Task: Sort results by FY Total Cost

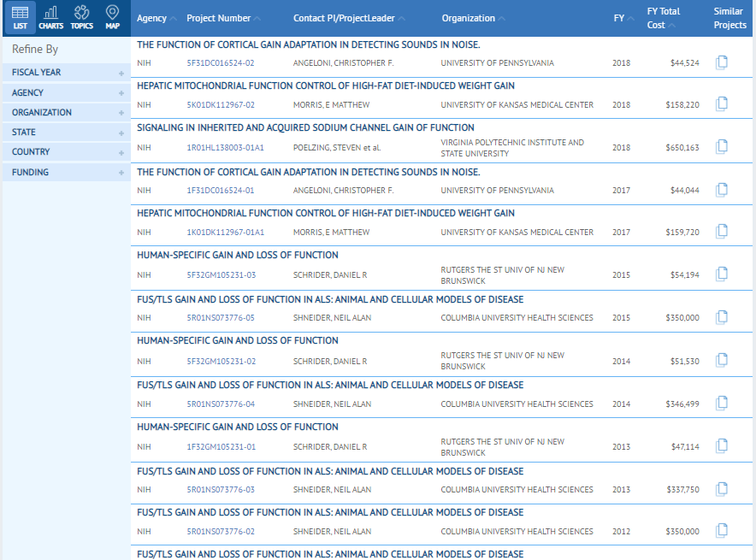Action: [x=663, y=18]
